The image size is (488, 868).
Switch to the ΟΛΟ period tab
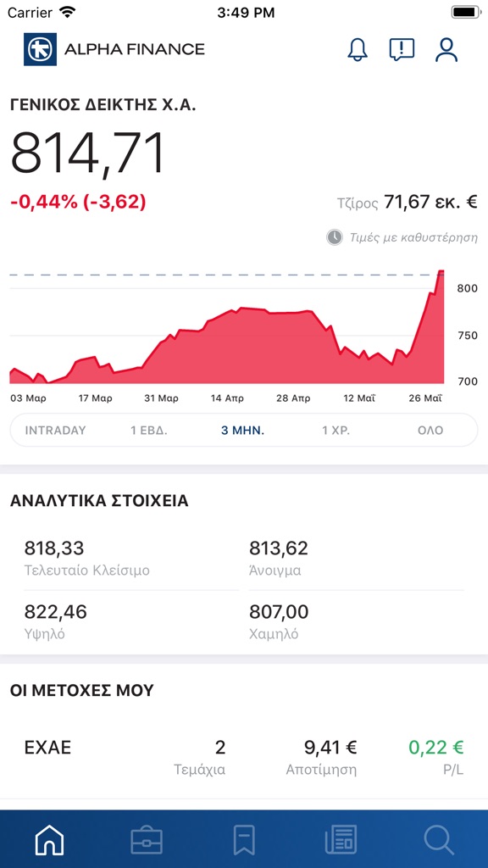[x=432, y=430]
